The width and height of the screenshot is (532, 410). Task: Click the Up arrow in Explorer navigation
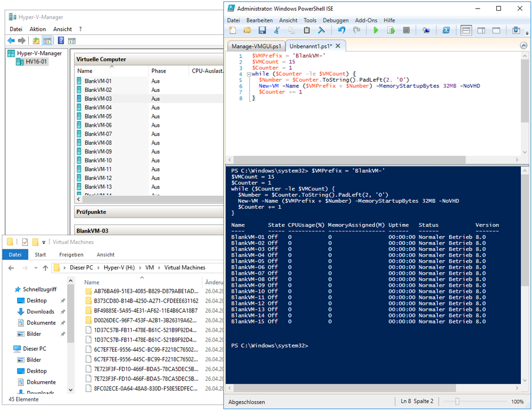pyautogui.click(x=45, y=268)
